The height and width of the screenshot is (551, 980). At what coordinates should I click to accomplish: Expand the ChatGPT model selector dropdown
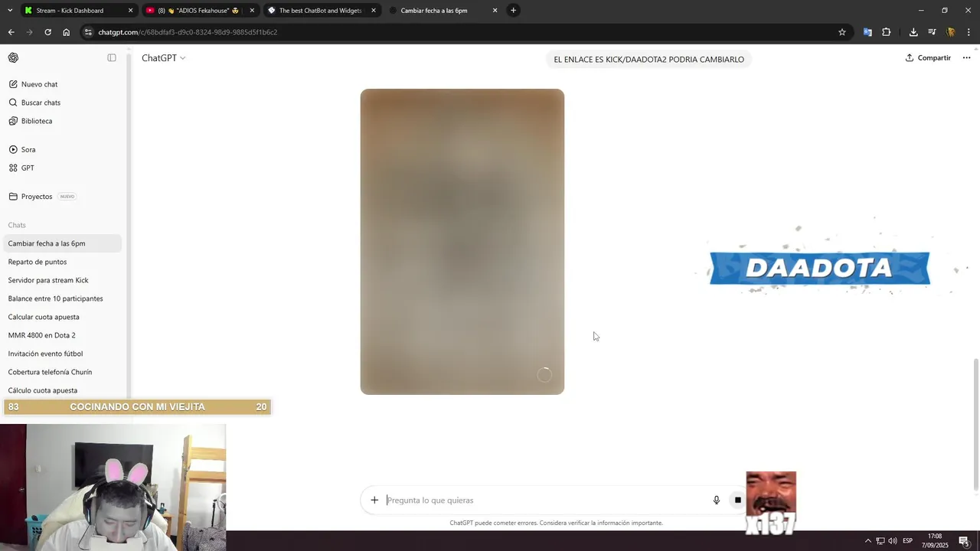click(163, 58)
